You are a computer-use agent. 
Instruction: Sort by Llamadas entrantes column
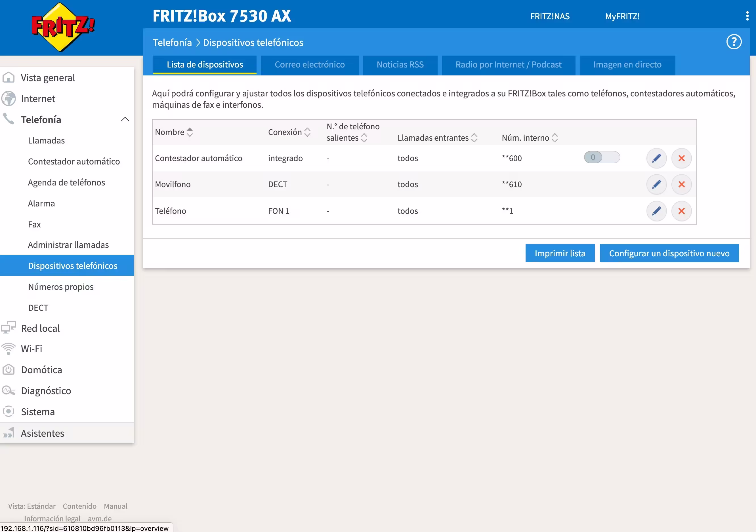pyautogui.click(x=474, y=138)
